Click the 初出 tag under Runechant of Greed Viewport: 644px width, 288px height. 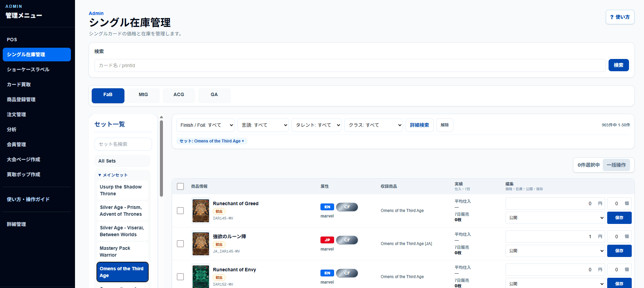219,212
